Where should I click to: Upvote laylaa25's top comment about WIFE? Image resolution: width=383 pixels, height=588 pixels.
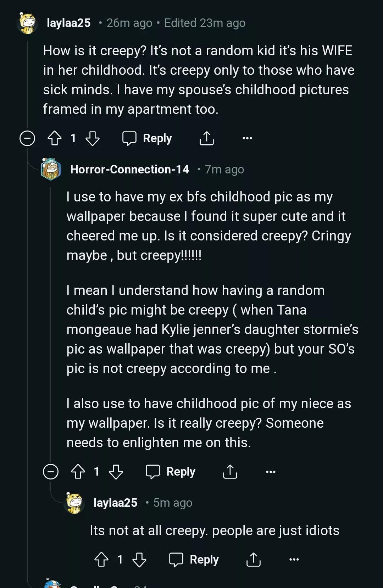[55, 138]
